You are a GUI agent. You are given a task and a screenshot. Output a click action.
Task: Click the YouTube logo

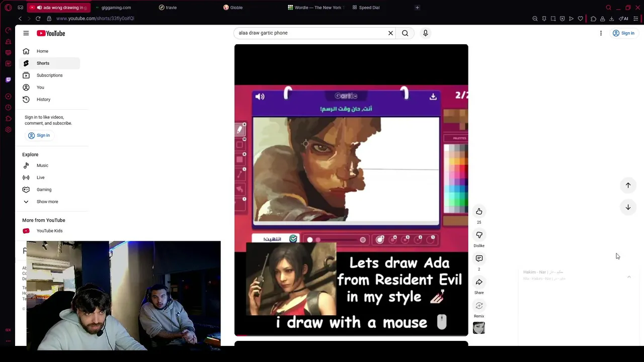pyautogui.click(x=51, y=33)
